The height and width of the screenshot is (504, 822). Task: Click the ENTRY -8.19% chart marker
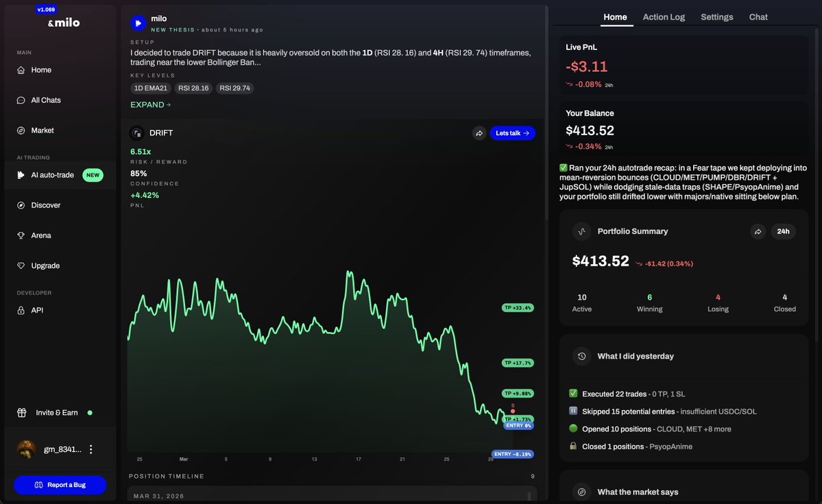tap(513, 454)
